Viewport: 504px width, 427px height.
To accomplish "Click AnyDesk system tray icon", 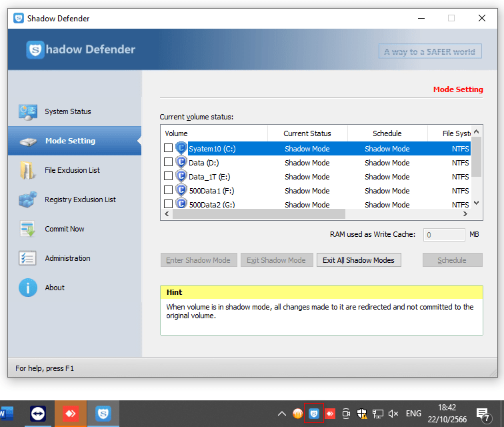I will coord(330,414).
